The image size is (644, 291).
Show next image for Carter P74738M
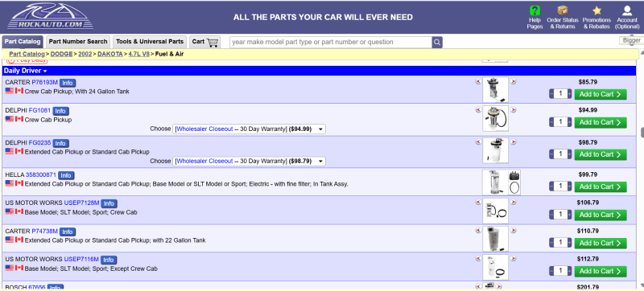pyautogui.click(x=513, y=231)
